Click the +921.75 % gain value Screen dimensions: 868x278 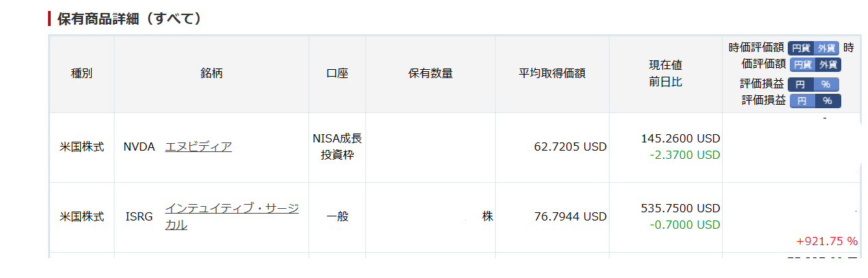tap(827, 241)
